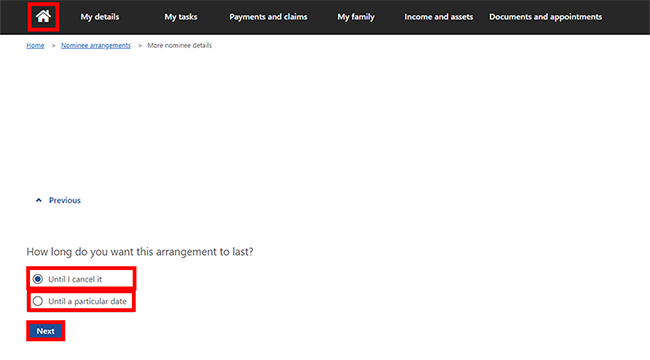
Task: Click the 'Until I cancel it' label text
Action: click(75, 279)
